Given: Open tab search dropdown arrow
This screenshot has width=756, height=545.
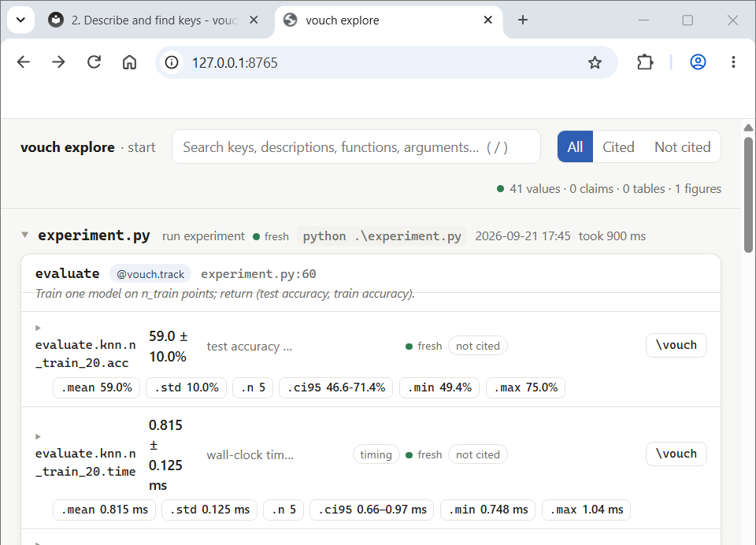Looking at the screenshot, I should (x=20, y=20).
